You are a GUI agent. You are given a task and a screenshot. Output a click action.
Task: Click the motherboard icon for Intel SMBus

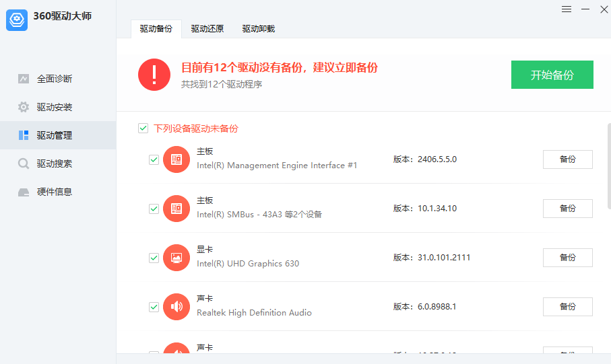coord(176,209)
